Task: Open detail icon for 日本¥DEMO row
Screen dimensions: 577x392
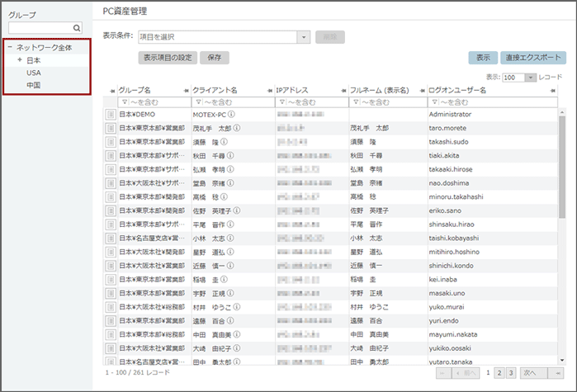Action: click(111, 115)
